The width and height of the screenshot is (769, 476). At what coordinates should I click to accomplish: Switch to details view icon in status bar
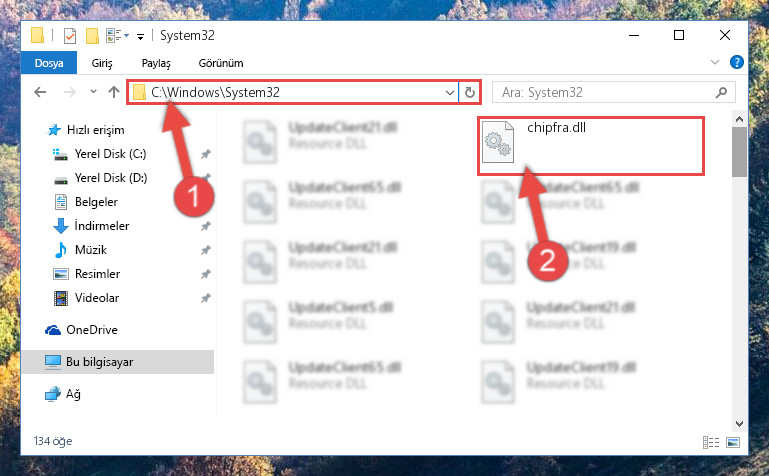711,442
